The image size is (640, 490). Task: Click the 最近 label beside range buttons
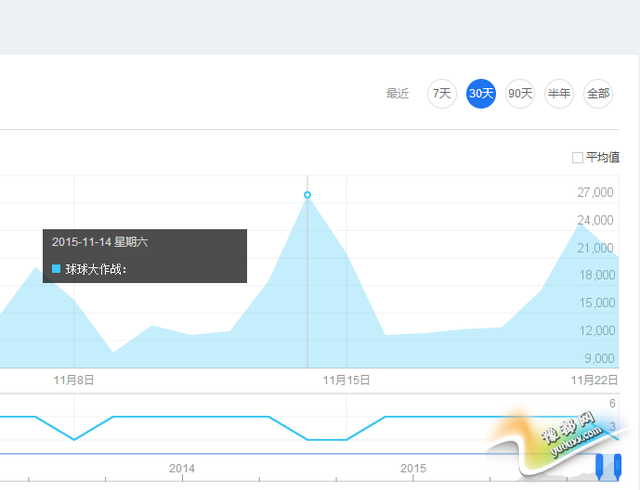click(x=397, y=94)
